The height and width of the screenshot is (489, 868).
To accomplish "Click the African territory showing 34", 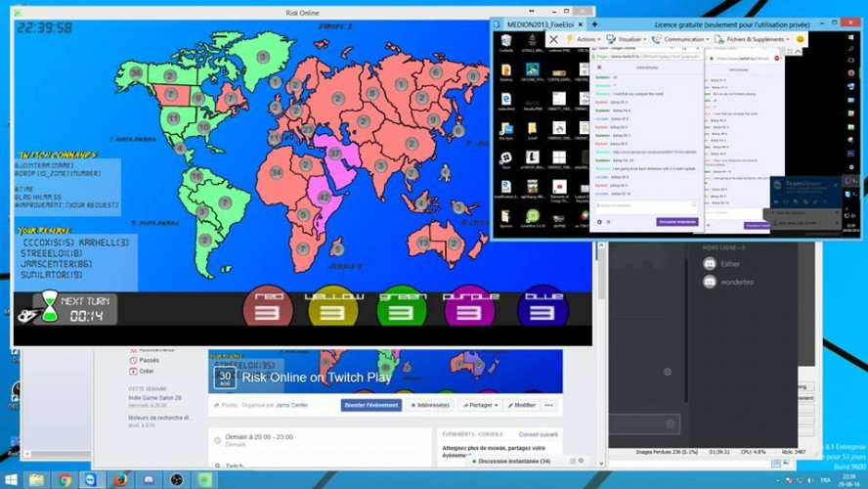I will pyautogui.click(x=277, y=172).
